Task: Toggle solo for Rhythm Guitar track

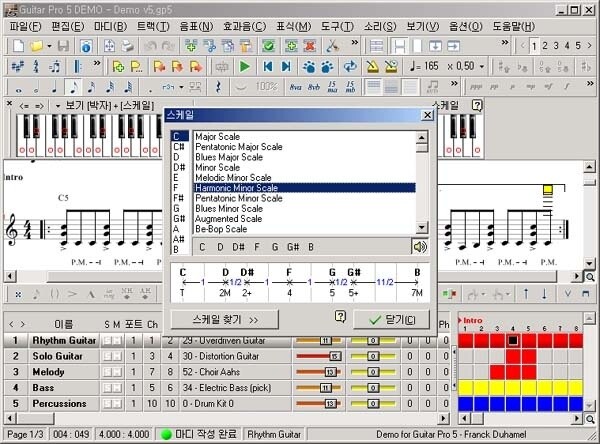Action: (x=108, y=341)
